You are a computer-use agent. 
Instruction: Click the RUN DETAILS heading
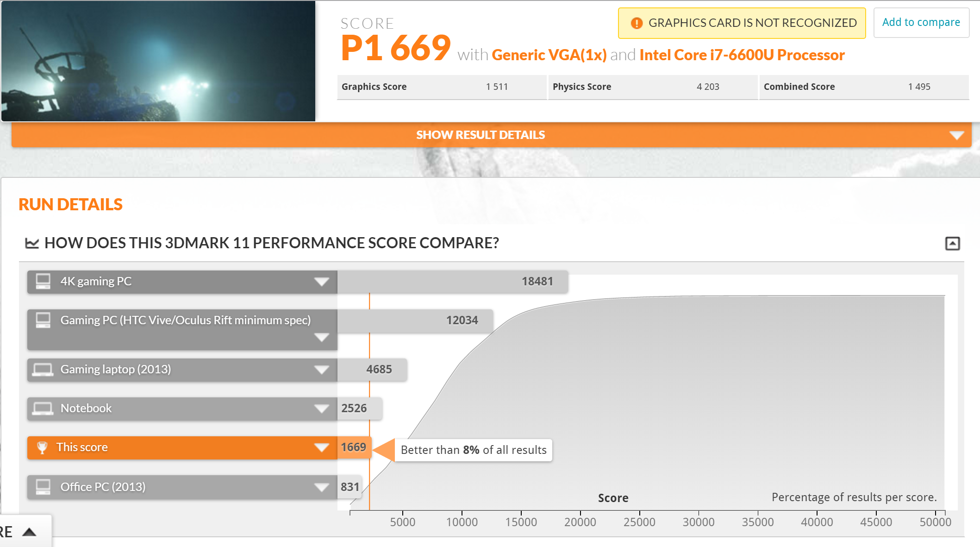70,204
